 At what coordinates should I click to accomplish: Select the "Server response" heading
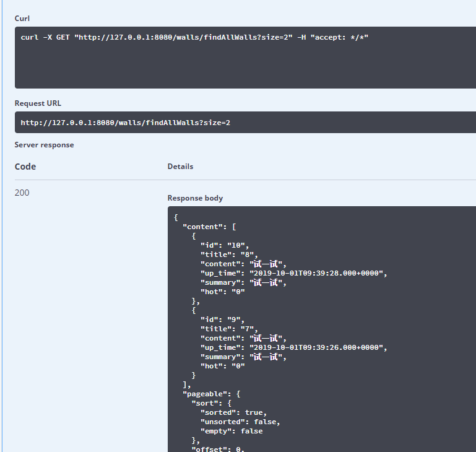pos(44,145)
